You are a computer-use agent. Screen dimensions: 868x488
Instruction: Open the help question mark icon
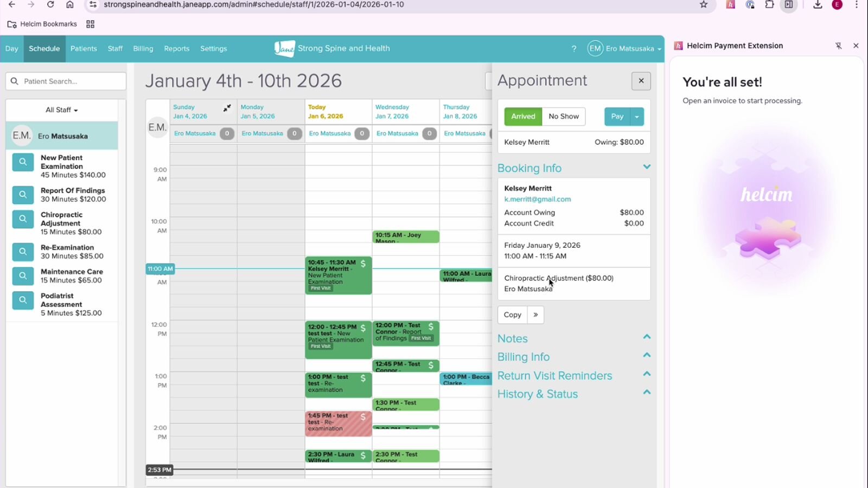coord(574,48)
